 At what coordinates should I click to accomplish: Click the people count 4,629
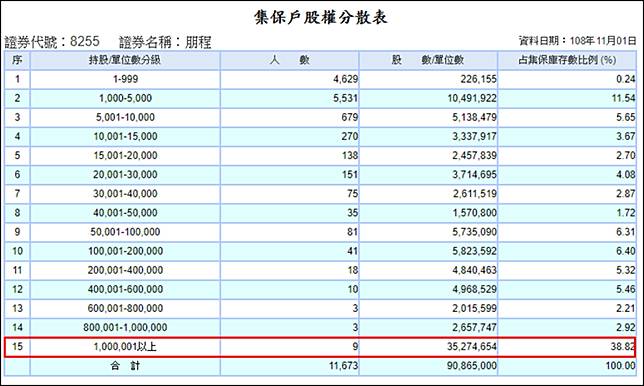tap(345, 79)
